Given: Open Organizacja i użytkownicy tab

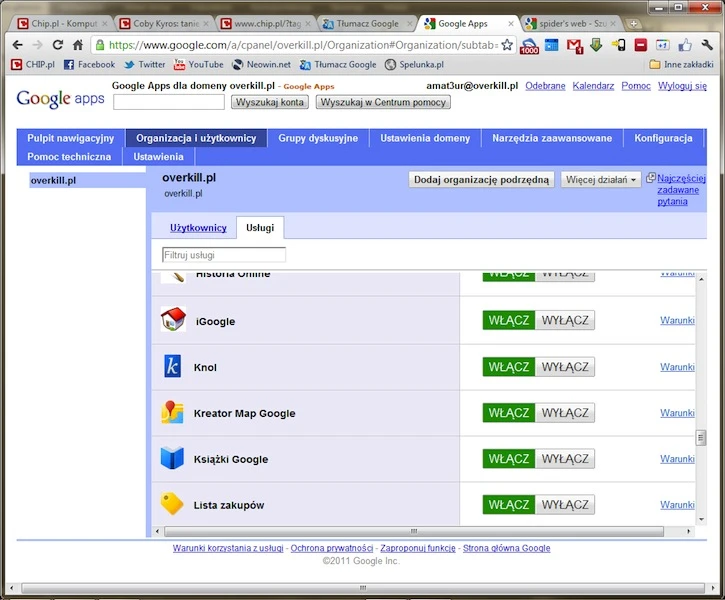Looking at the screenshot, I should point(196,138).
